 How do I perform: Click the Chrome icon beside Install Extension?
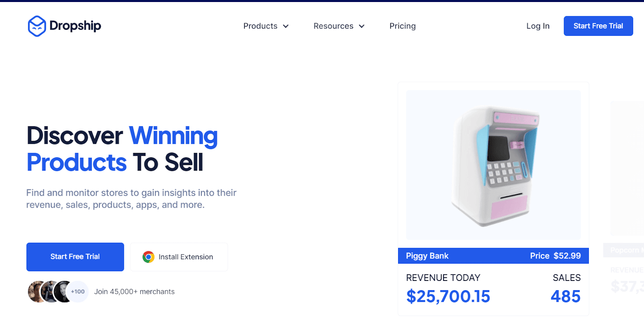[x=149, y=257]
